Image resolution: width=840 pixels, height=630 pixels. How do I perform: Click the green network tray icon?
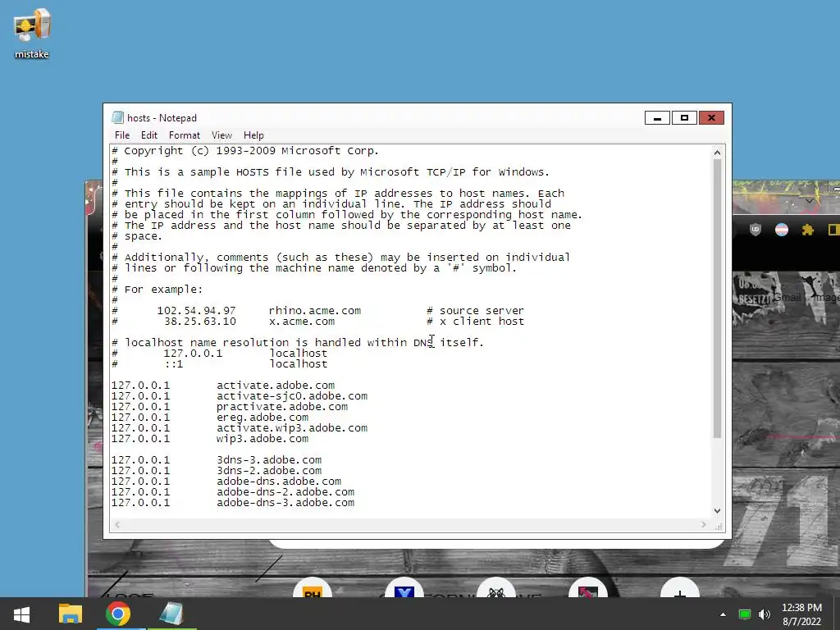click(745, 614)
